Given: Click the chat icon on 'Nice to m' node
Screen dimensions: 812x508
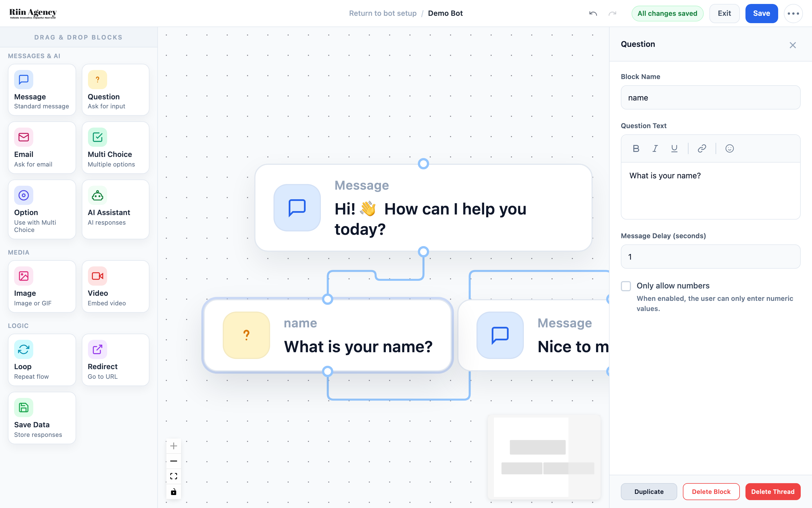Looking at the screenshot, I should pyautogui.click(x=500, y=335).
